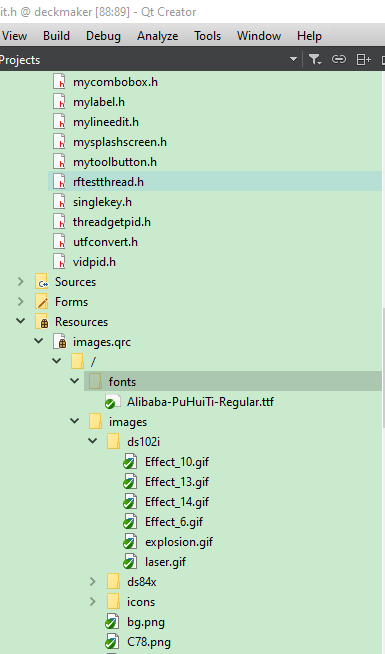Select Effect_10.gif resource

coord(177,462)
